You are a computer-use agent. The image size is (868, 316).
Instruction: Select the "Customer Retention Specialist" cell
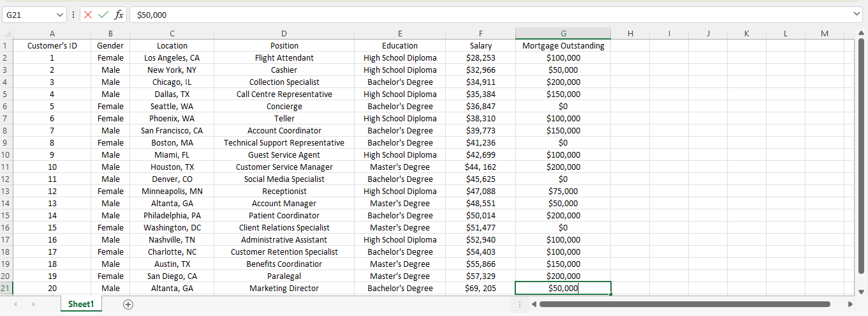pyautogui.click(x=284, y=252)
